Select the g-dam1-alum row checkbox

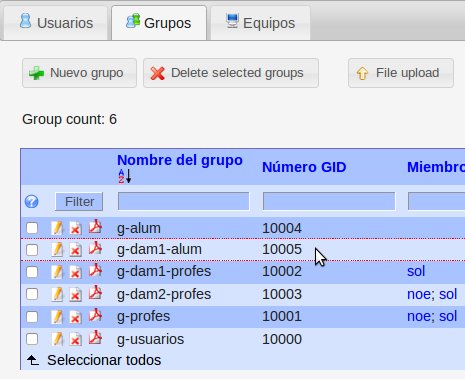(x=32, y=250)
